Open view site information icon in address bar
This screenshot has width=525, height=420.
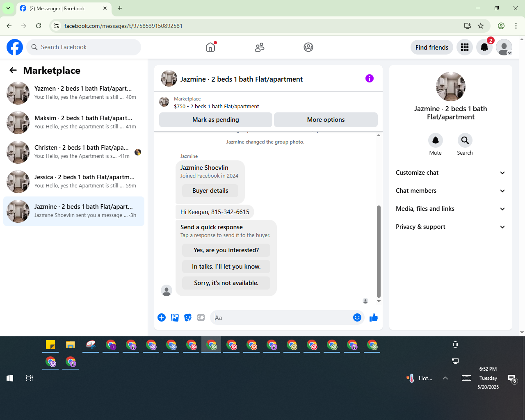coord(57,26)
